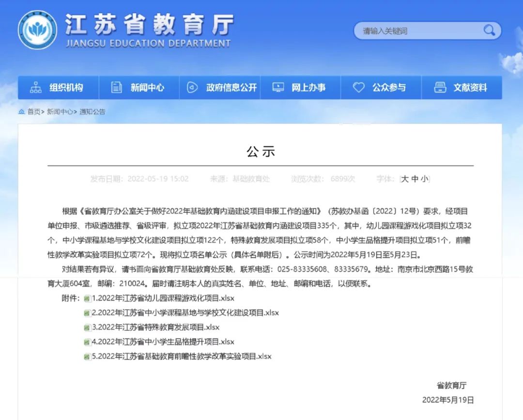Open the 文献资料 menu item
Screen dimensions: 523x420
coord(462,87)
